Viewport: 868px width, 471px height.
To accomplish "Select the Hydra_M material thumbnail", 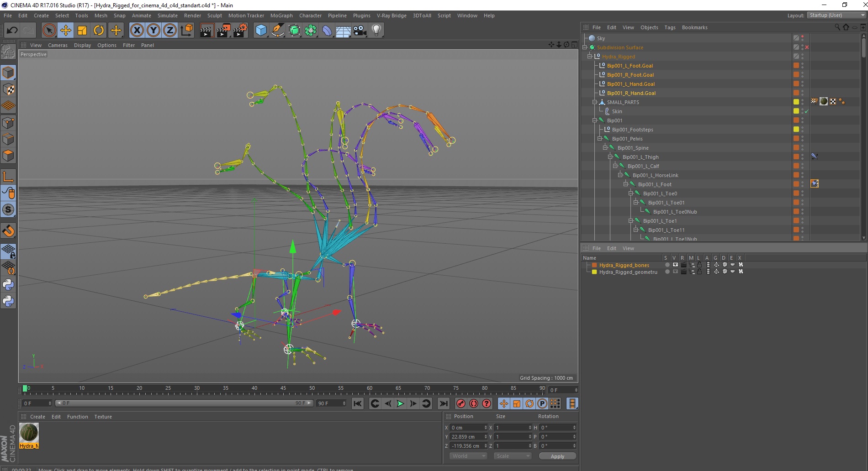I will point(29,435).
